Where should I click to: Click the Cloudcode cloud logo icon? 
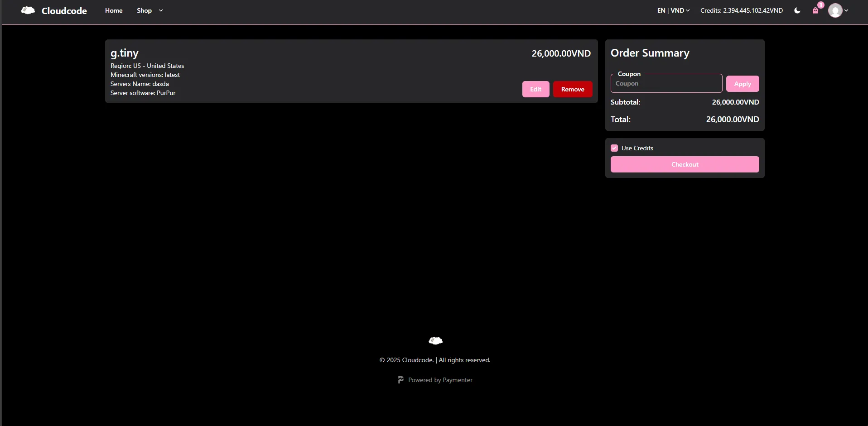pyautogui.click(x=27, y=10)
